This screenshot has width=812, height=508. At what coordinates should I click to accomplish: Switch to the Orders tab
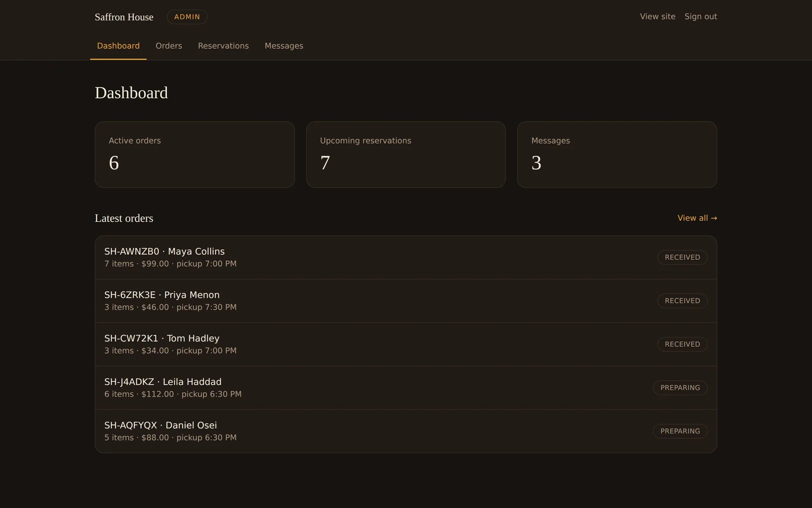169,46
